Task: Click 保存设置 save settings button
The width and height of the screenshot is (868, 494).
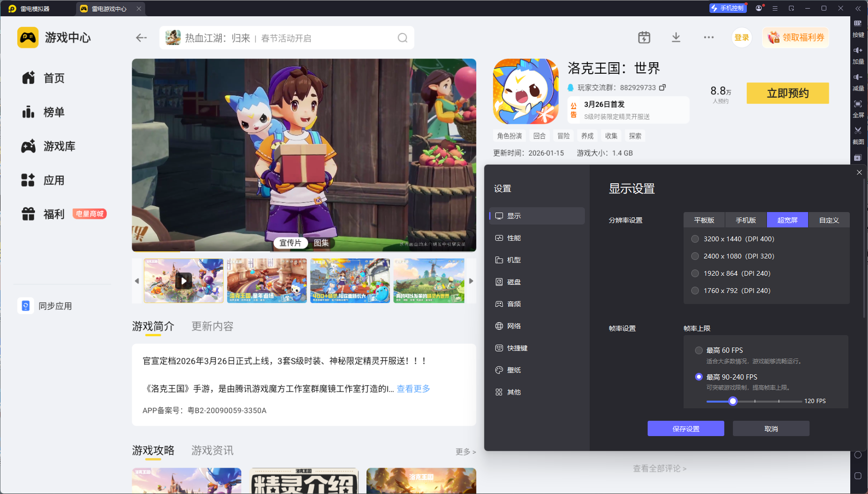Action: coord(686,429)
